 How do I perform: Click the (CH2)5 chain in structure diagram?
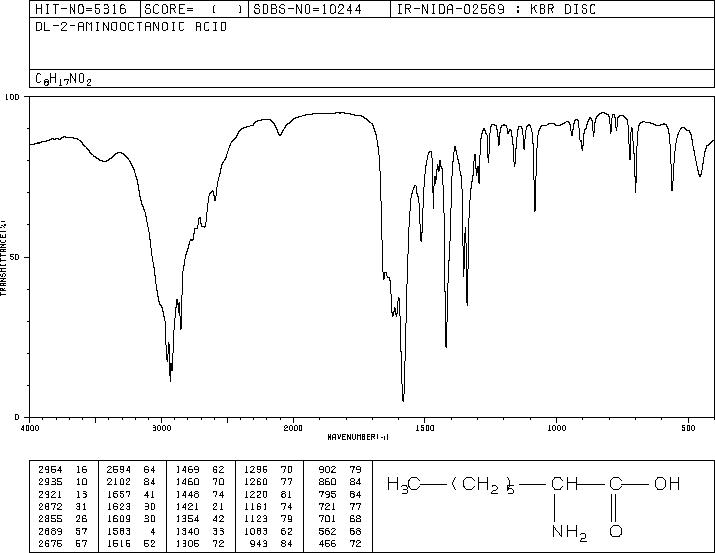point(483,485)
